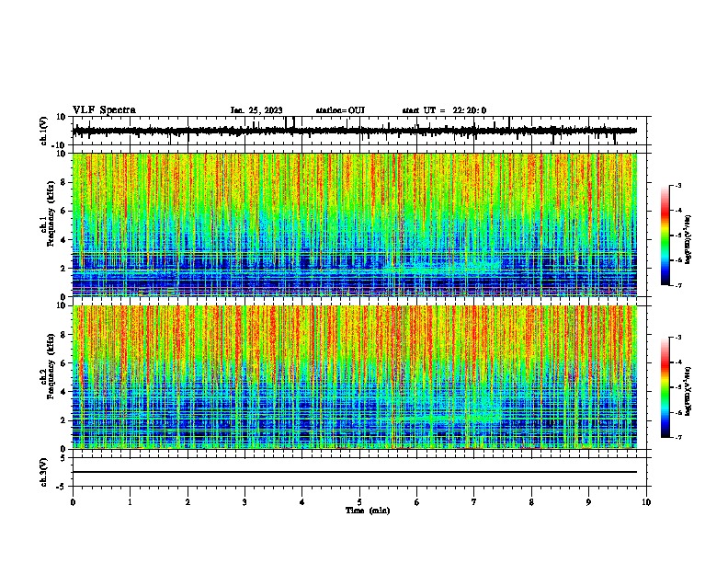
Task: Click the ch.1 voltage waveform trace
Action: pos(354,131)
